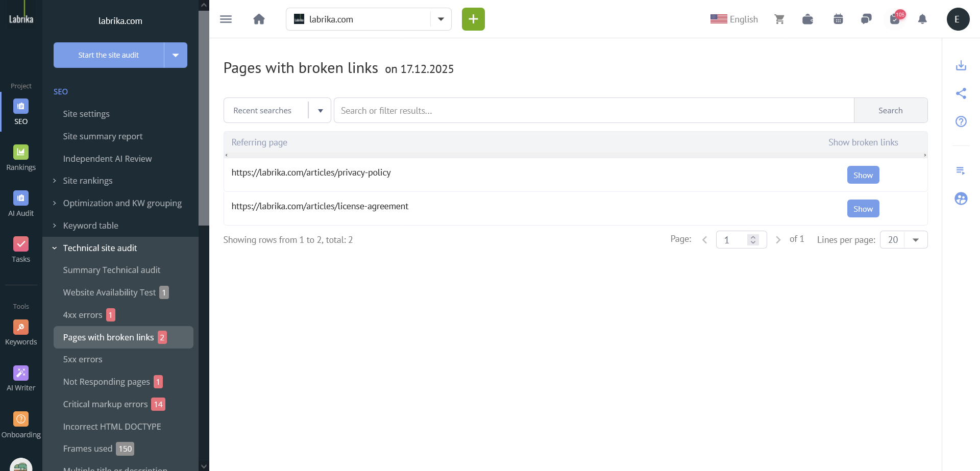Click the Show broken links column header
Screen dimensions: 980x471
pos(863,142)
